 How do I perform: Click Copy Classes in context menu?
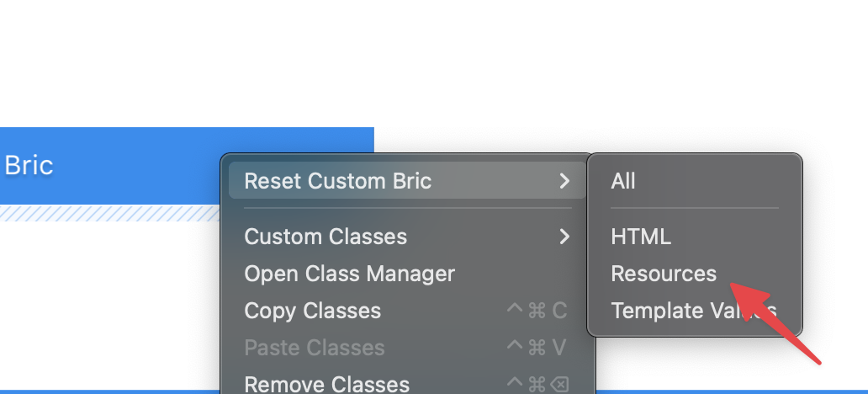pyautogui.click(x=312, y=311)
